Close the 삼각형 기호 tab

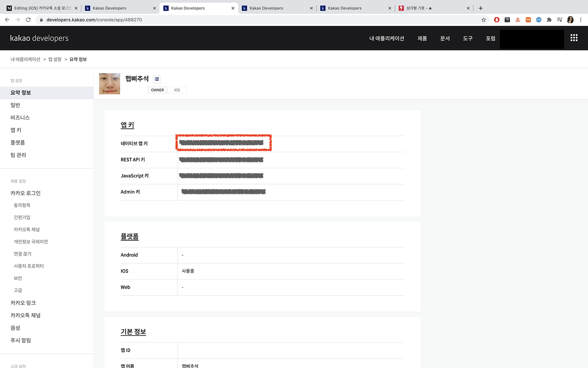pos(468,8)
